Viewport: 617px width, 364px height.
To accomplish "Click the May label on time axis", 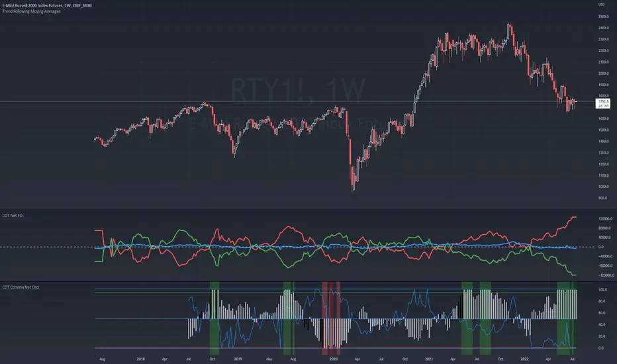I will (269, 359).
